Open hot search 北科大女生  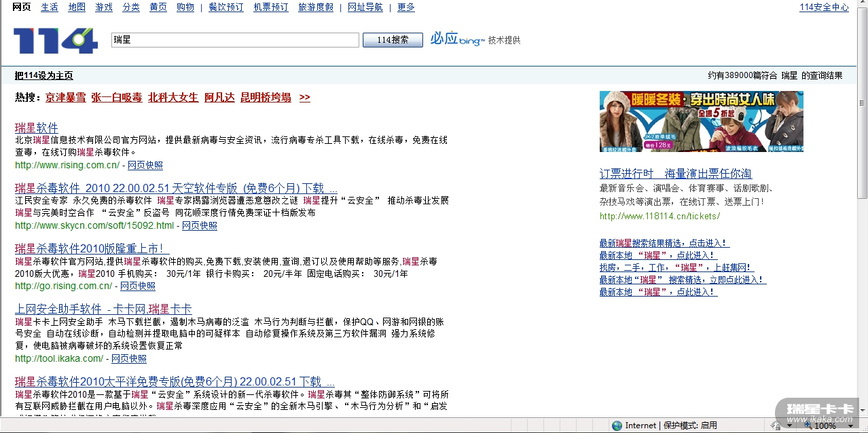pyautogui.click(x=173, y=97)
